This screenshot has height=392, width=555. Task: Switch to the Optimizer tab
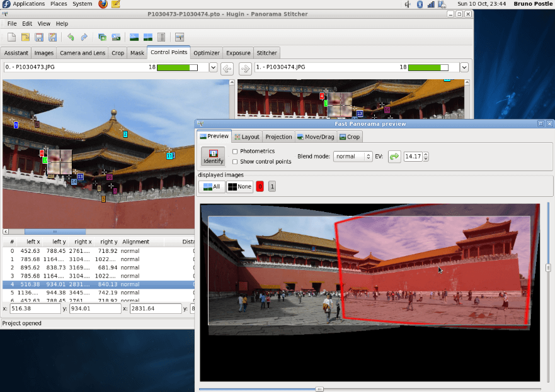(x=206, y=53)
